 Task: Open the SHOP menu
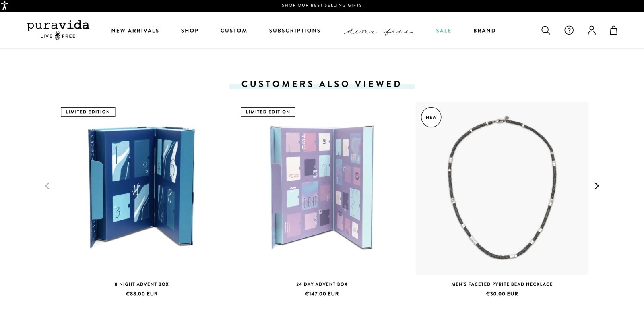pyautogui.click(x=190, y=30)
